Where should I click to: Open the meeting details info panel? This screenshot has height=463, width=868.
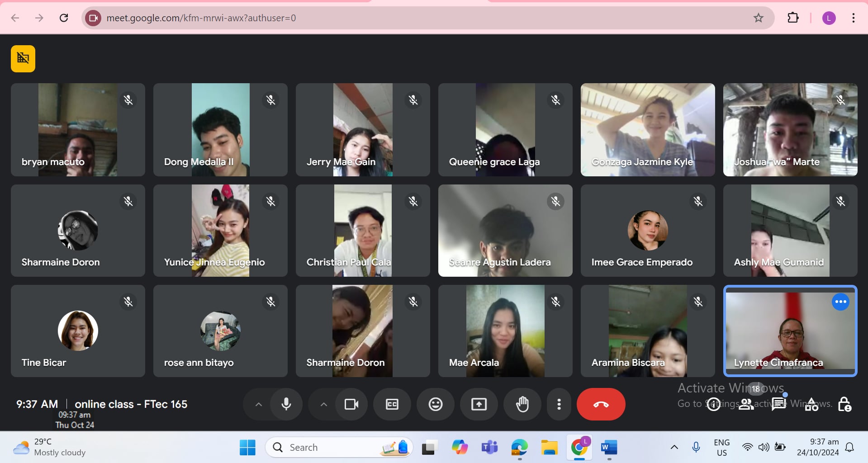(x=714, y=404)
